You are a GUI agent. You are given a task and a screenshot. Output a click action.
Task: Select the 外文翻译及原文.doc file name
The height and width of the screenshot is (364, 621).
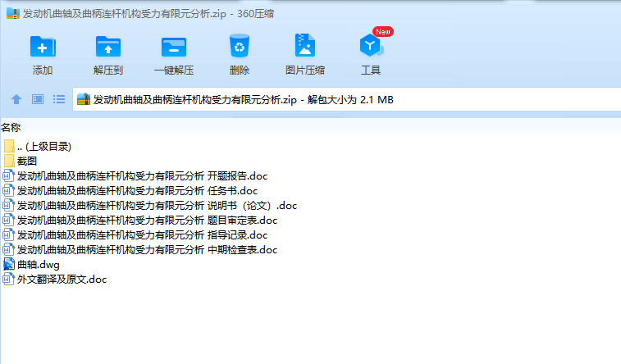[x=62, y=280]
